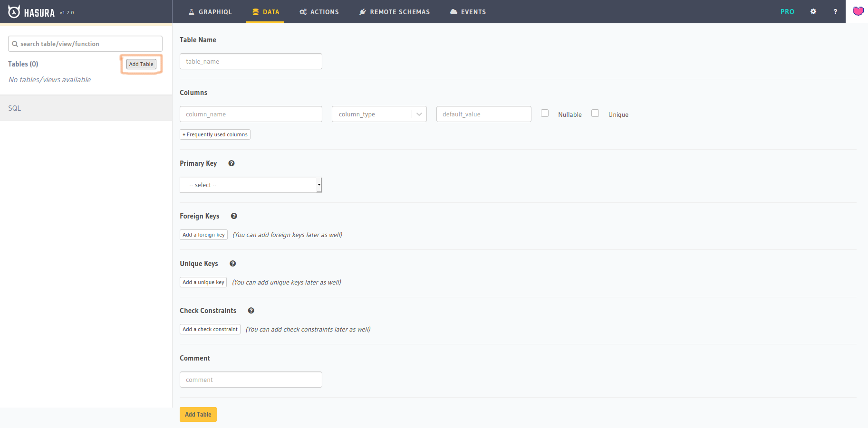This screenshot has width=868, height=428.
Task: Click Add a foreign key button
Action: click(203, 235)
